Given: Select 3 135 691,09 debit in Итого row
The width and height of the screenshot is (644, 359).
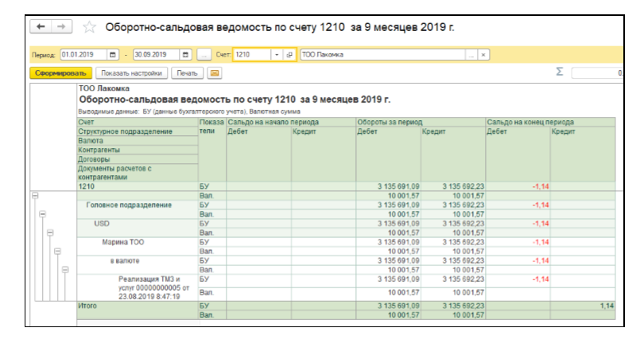Looking at the screenshot, I should [398, 306].
